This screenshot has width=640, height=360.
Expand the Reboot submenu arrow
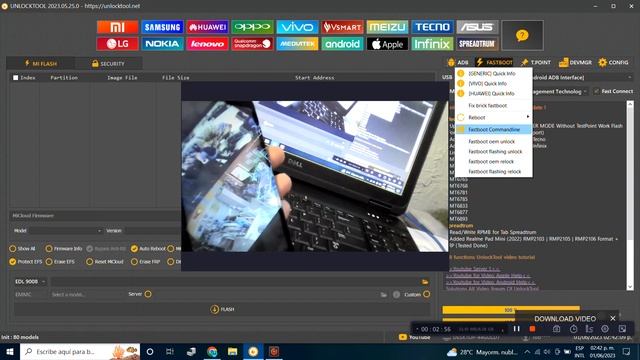point(528,117)
